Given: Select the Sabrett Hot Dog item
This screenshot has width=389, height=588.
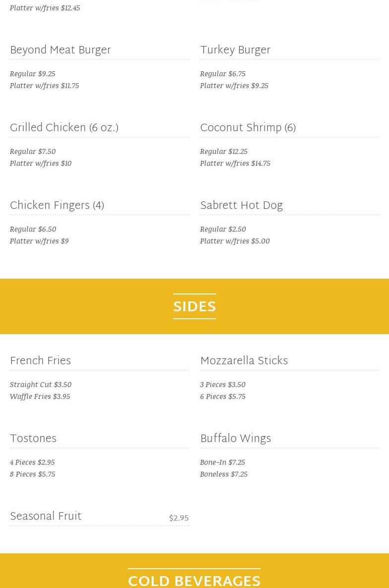Looking at the screenshot, I should tap(241, 206).
